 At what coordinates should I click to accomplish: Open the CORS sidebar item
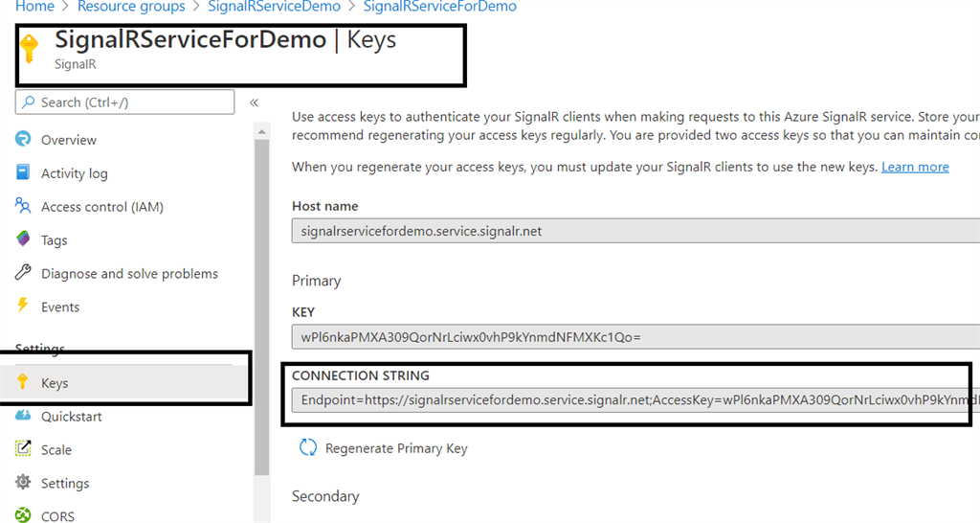pyautogui.click(x=57, y=516)
